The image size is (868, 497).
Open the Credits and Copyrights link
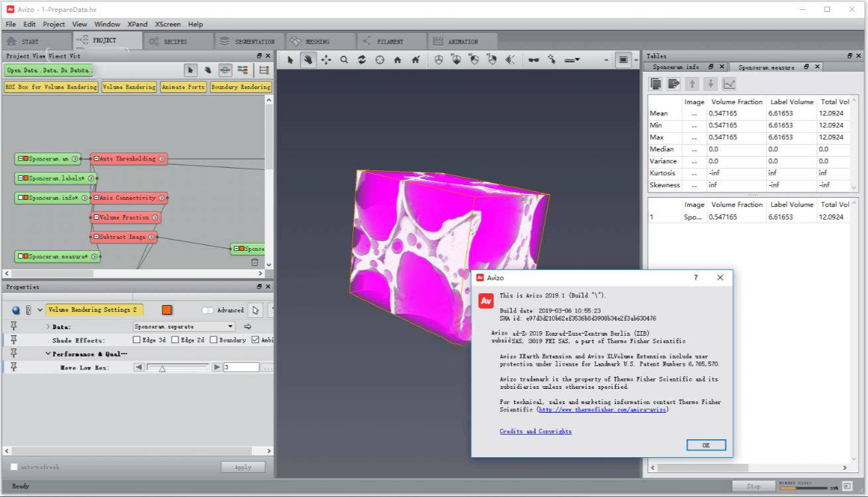(x=536, y=431)
